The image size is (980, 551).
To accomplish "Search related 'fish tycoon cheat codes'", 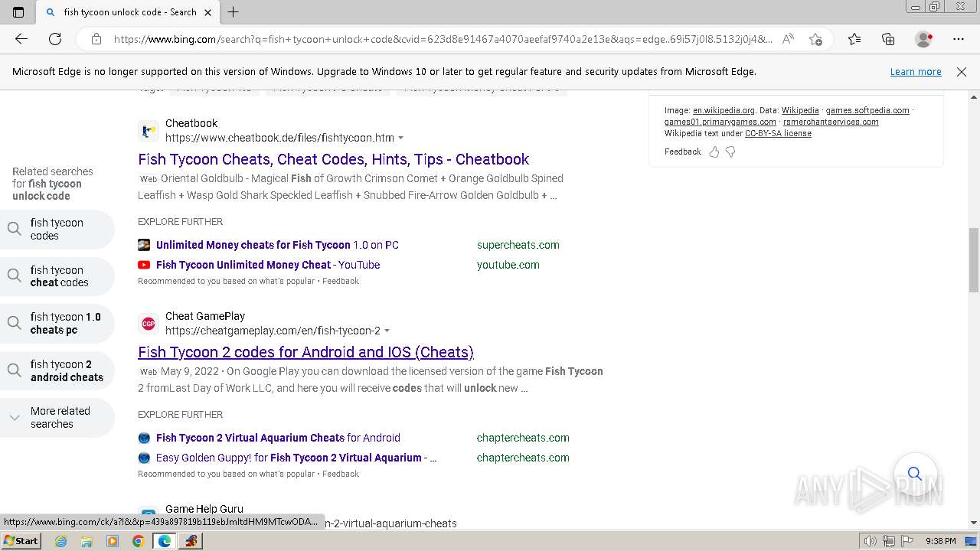I will tap(57, 276).
